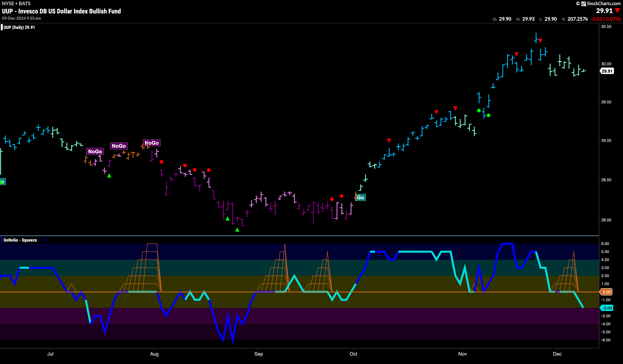
Task: Click the UUP Invesco DB fund title
Action: (61, 11)
